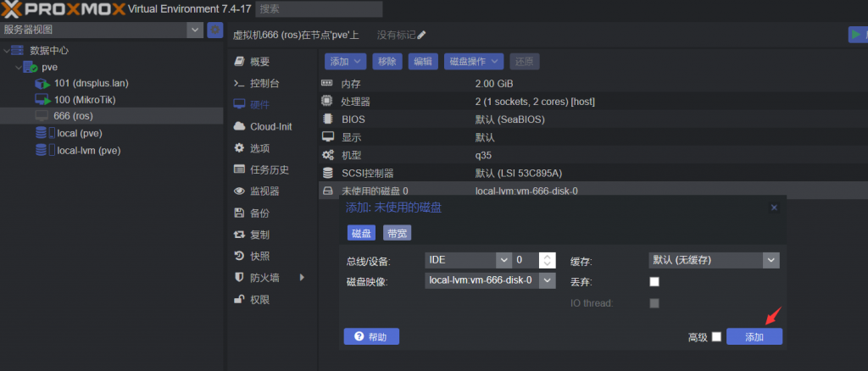Click the unused disk drive icon
This screenshot has height=371, width=868.
coord(327,191)
